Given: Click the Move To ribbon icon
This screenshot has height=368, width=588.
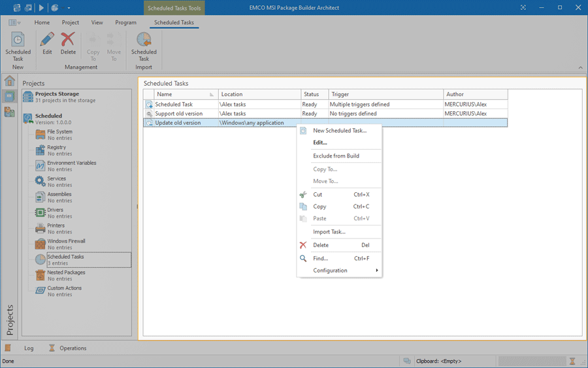Looking at the screenshot, I should [114, 39].
